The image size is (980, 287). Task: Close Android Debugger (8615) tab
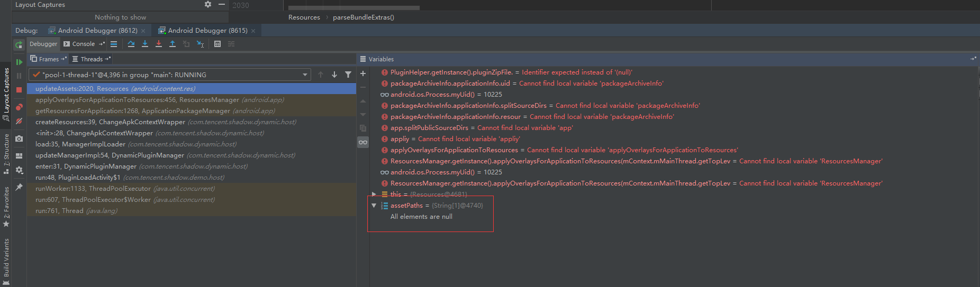pyautogui.click(x=253, y=31)
